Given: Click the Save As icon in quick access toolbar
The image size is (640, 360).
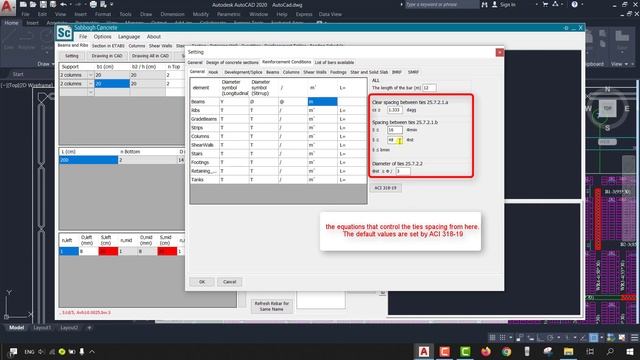Looking at the screenshot, I should point(53,4).
